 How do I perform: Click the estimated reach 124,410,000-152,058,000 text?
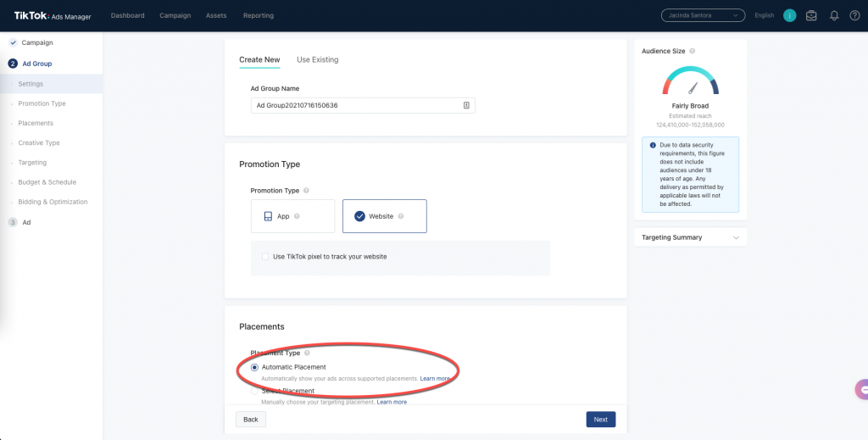point(690,125)
